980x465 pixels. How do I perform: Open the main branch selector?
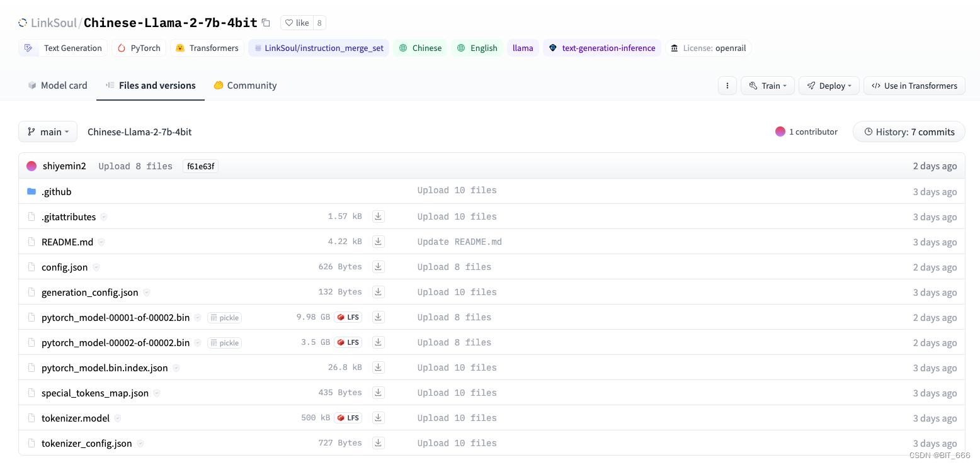point(48,132)
